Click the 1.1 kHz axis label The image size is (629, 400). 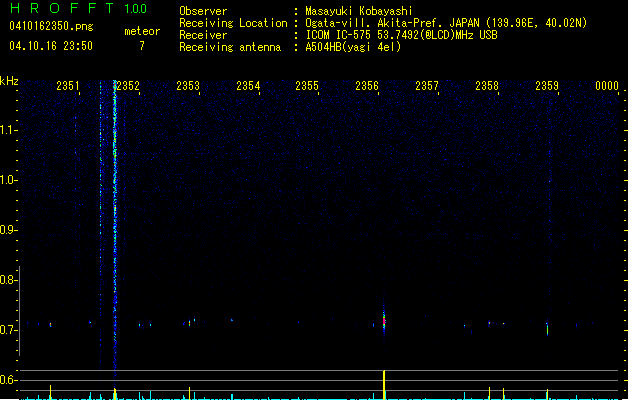(x=8, y=130)
